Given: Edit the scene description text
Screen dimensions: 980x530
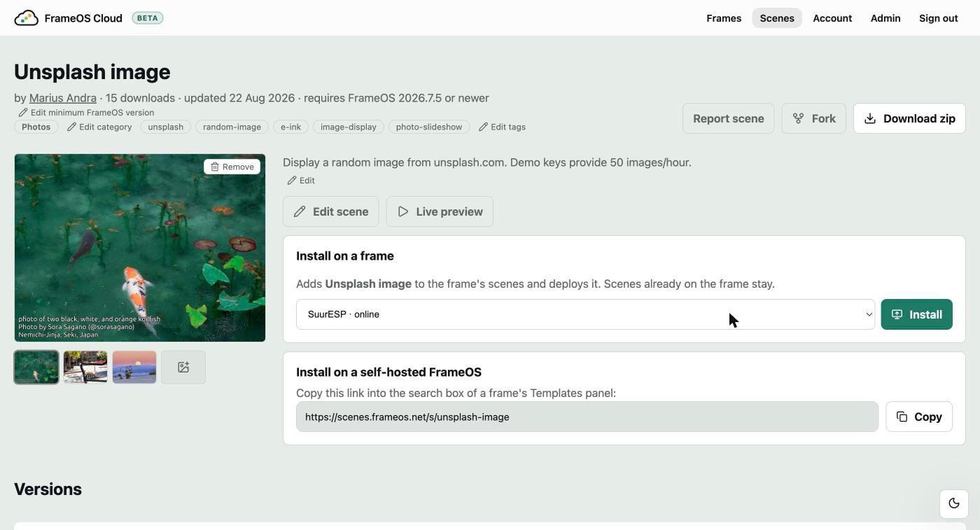Looking at the screenshot, I should [x=301, y=181].
